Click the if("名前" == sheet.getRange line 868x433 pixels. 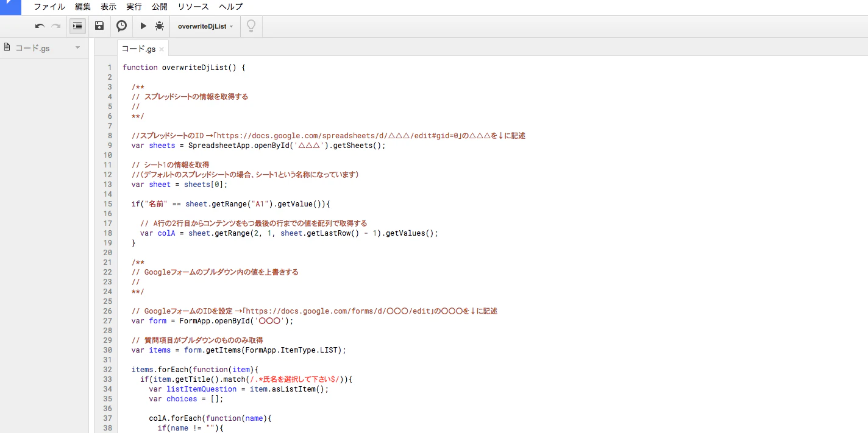(230, 204)
